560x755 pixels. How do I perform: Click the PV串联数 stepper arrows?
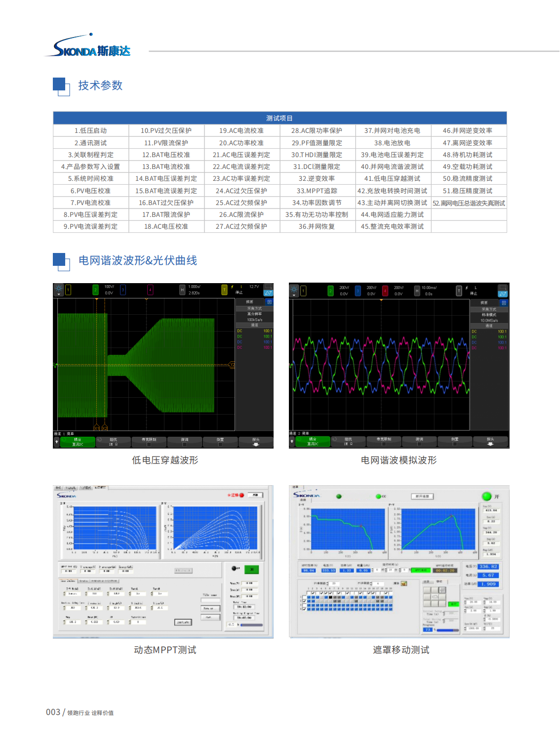pos(328,584)
